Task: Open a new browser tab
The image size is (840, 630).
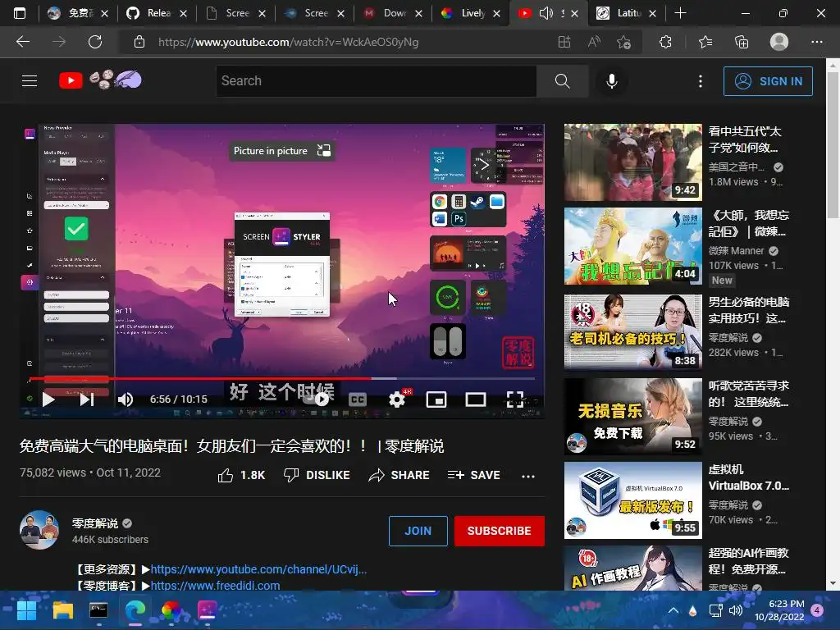Action: [x=680, y=13]
